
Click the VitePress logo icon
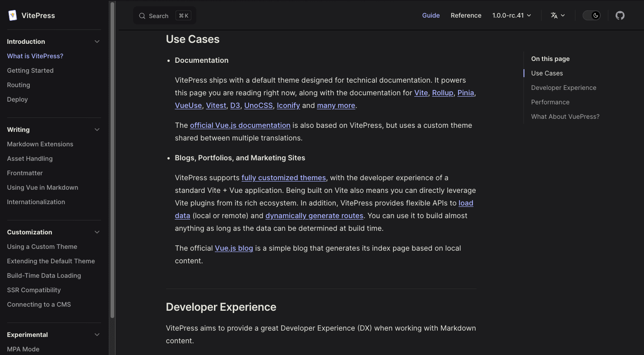click(x=12, y=15)
